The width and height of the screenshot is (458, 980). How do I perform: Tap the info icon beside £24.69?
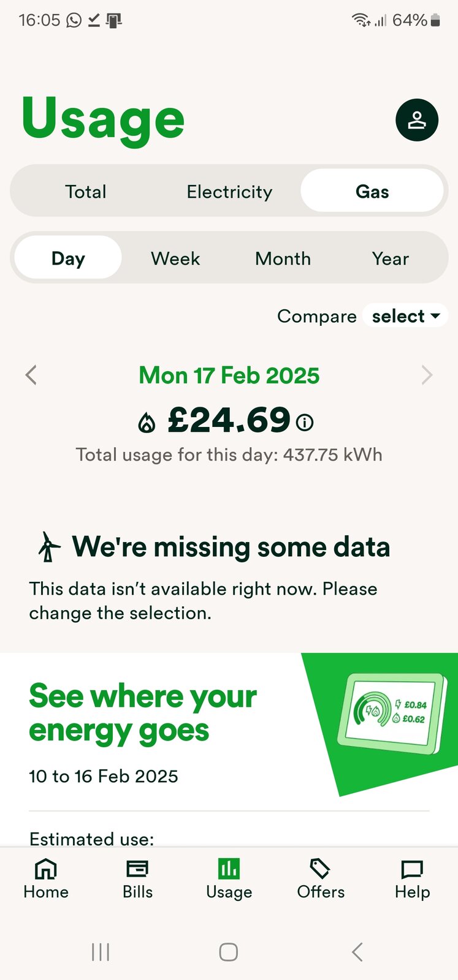[305, 422]
